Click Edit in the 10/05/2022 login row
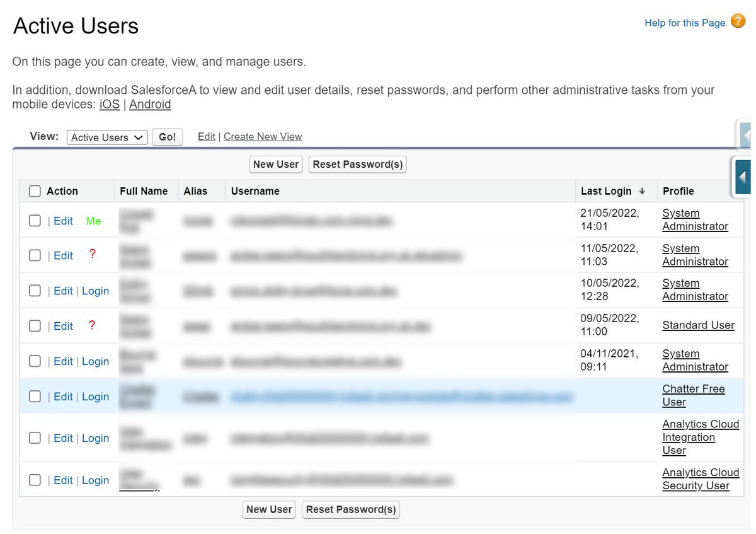Screen dimensions: 756x534 click(64, 291)
